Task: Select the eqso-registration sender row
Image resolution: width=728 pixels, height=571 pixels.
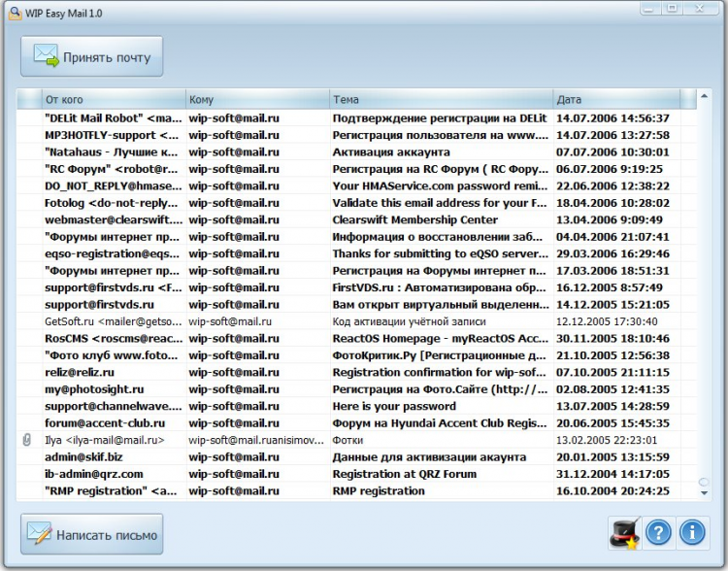Action: 356,253
